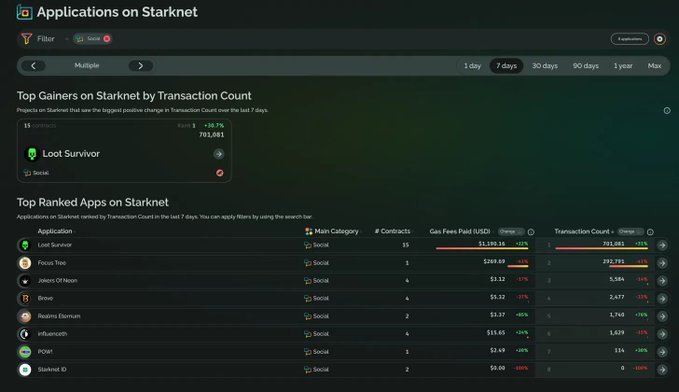Viewport: 679px width, 392px height.
Task: Click the Realms Eternum application name
Action: [59, 316]
